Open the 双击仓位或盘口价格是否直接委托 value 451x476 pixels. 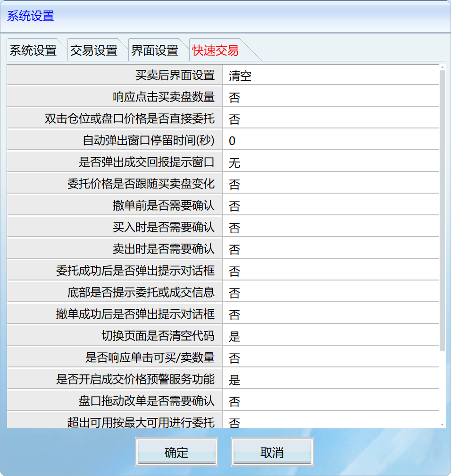[x=330, y=119]
